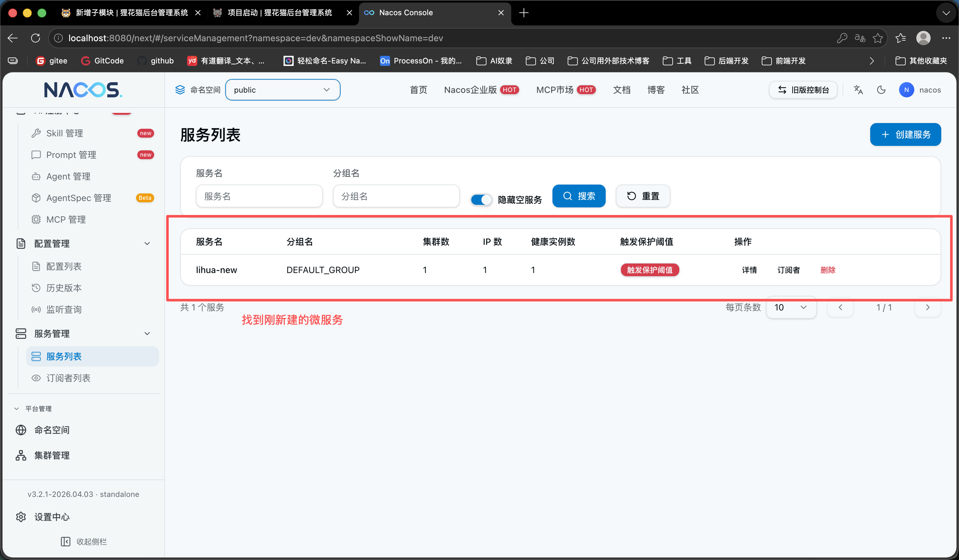Click 删除 for lihua-new
Screen dimensions: 959x560
pos(828,270)
